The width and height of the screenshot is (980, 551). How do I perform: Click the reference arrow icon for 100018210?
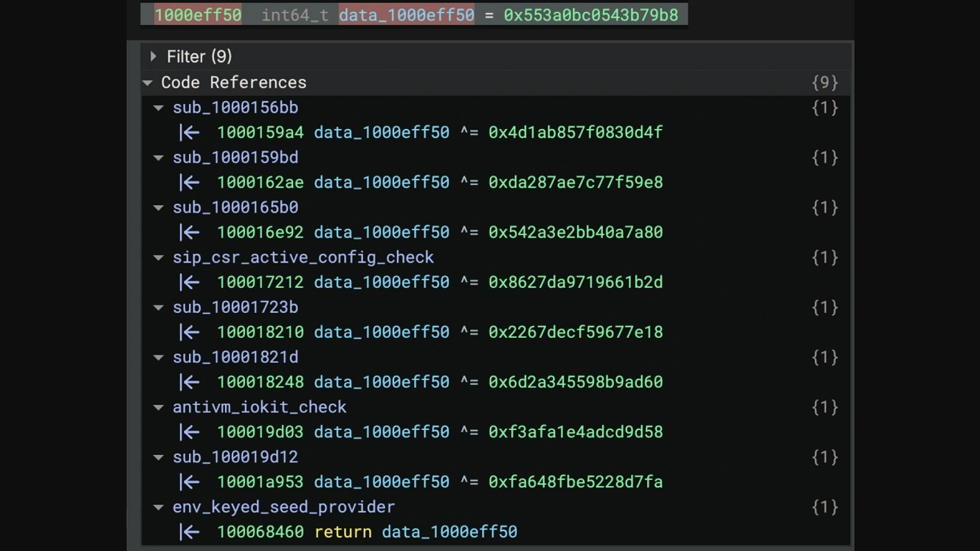(x=190, y=332)
